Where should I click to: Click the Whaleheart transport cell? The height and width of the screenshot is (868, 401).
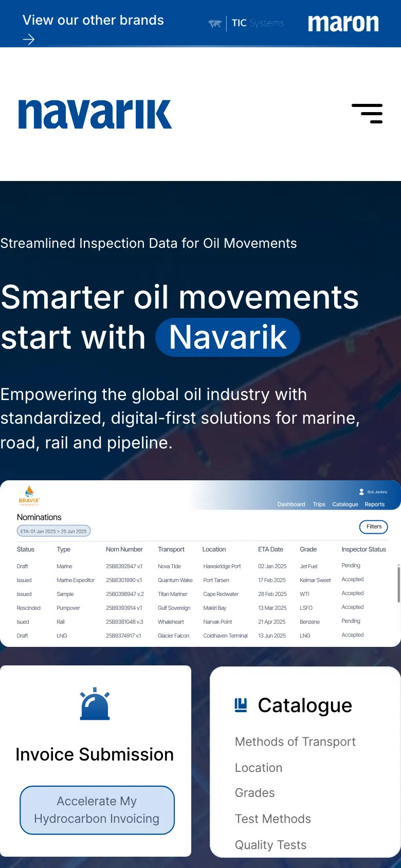171,622
